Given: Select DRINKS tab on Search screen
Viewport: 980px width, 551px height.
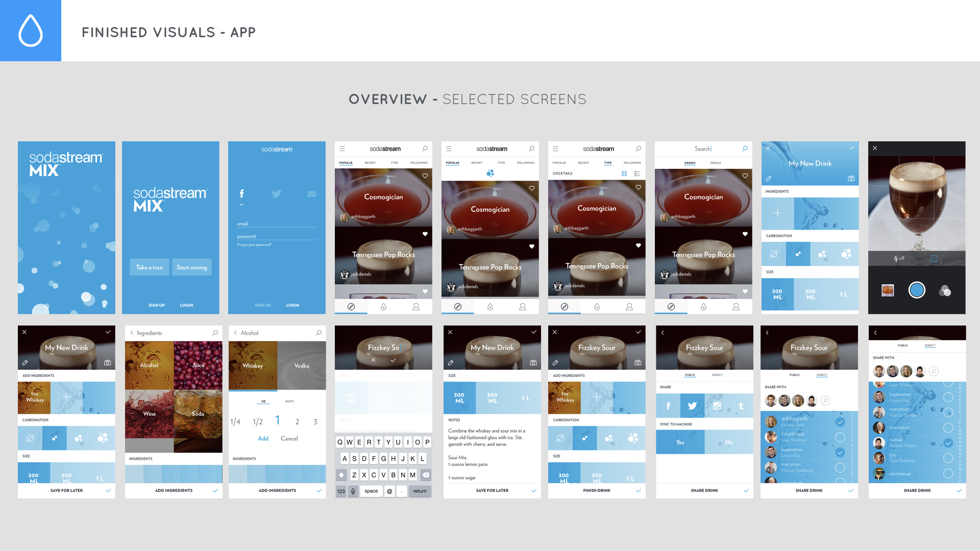Looking at the screenshot, I should 690,163.
